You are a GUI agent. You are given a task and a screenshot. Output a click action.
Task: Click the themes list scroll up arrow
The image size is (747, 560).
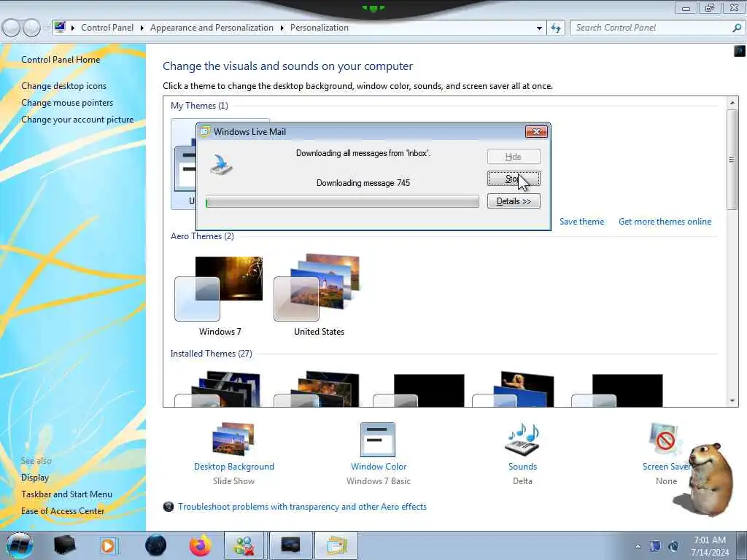732,102
